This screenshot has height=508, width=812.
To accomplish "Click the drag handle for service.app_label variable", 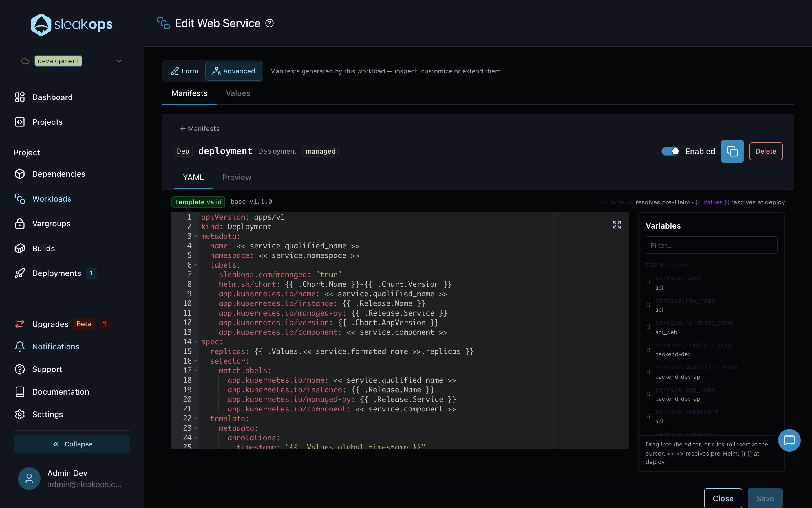I will (648, 394).
